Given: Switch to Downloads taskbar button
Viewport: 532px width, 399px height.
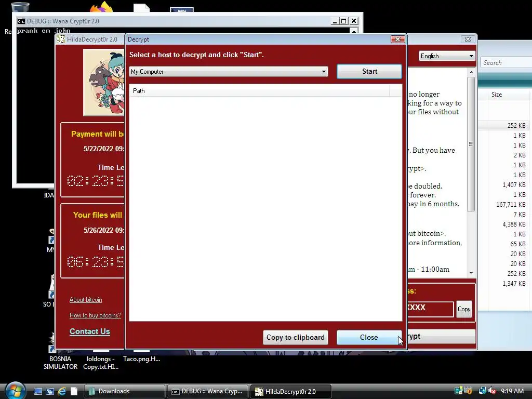Looking at the screenshot, I should click(125, 391).
